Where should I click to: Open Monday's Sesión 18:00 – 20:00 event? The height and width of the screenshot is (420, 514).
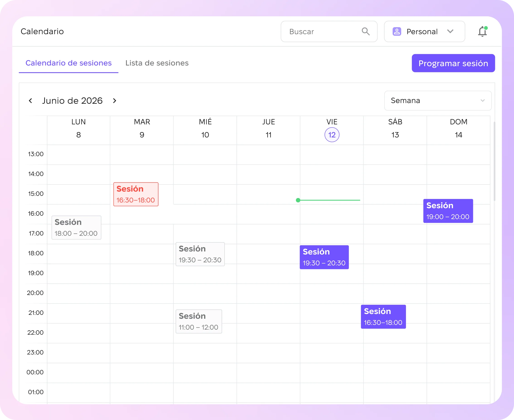[76, 228]
